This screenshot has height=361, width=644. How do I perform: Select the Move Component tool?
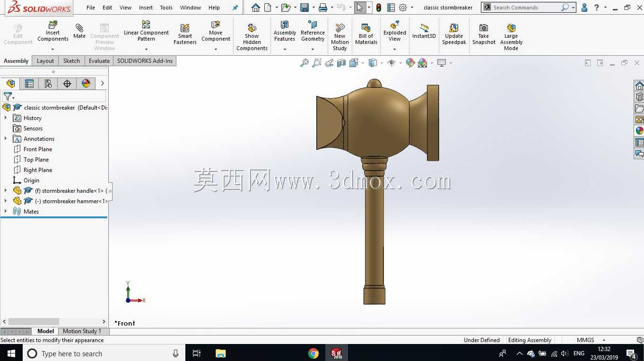point(216,31)
